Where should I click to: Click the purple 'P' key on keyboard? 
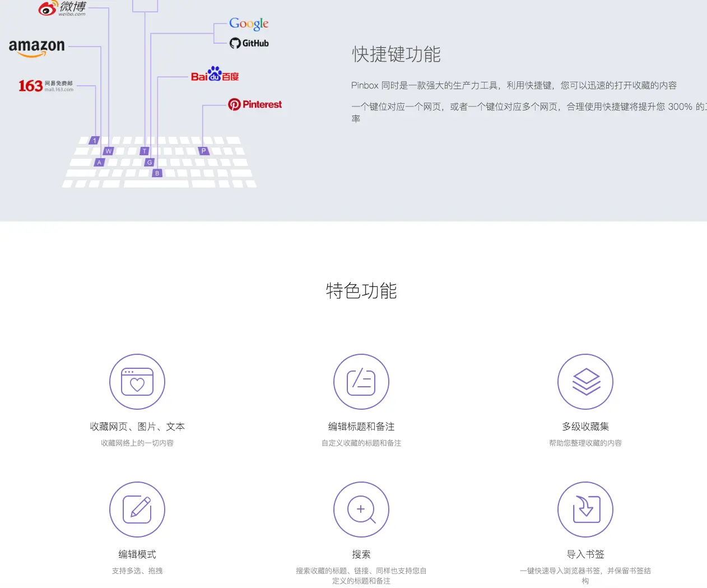coord(203,151)
